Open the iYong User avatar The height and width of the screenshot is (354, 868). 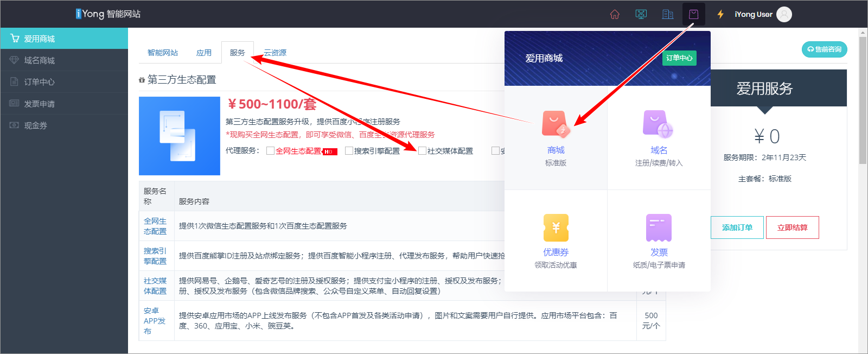(x=784, y=14)
